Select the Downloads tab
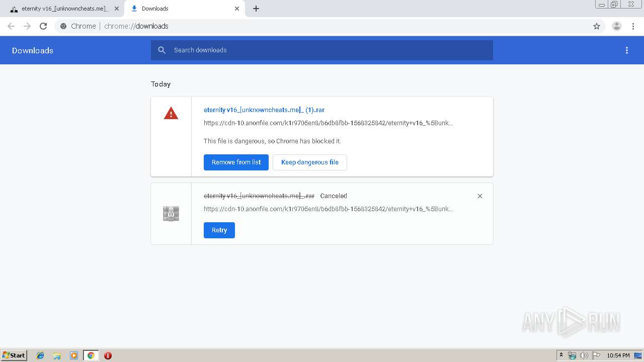The image size is (644, 362). (185, 9)
